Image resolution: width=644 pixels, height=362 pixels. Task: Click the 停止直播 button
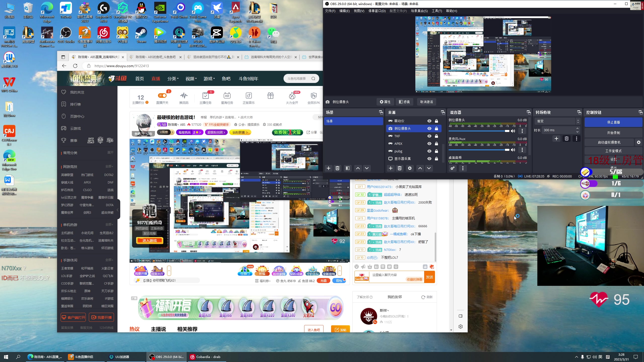tap(613, 122)
